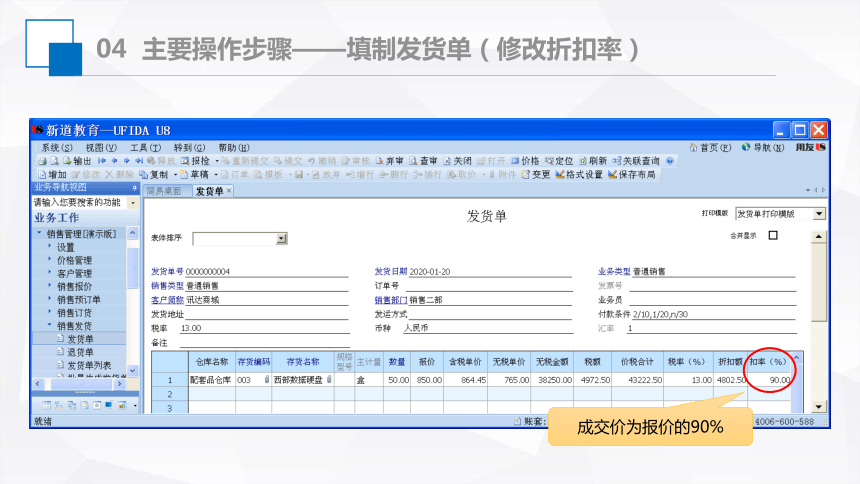The height and width of the screenshot is (484, 860).
Task: Click the print preview icon beside the printer
Action: (x=54, y=161)
